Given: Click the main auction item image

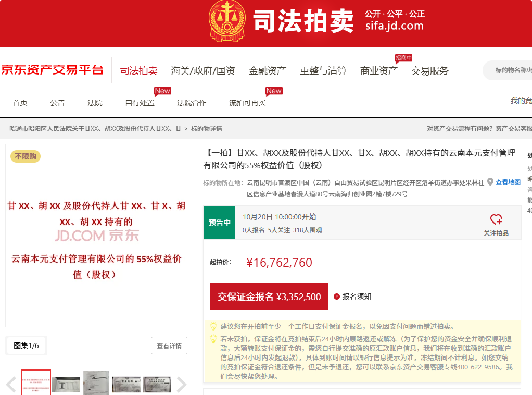Looking at the screenshot, I should pos(97,236).
